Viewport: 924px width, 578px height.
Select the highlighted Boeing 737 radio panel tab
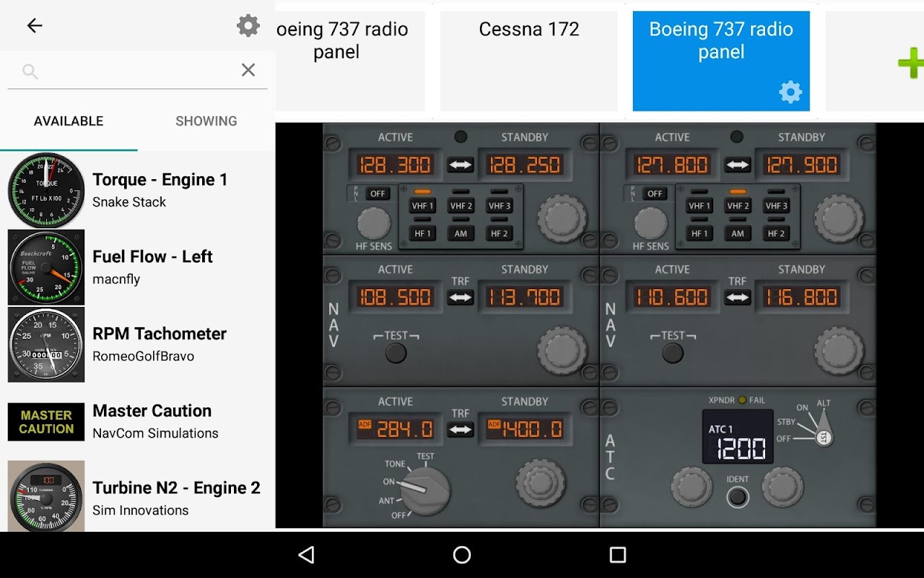pos(721,61)
